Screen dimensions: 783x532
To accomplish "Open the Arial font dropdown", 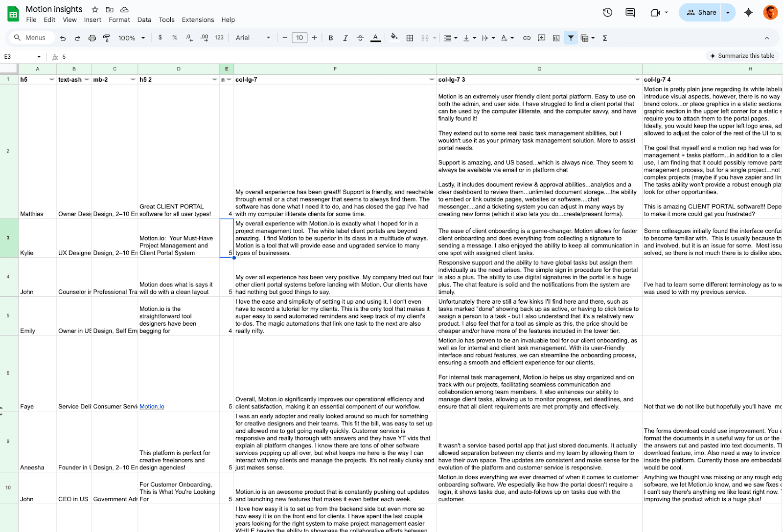I will click(253, 38).
